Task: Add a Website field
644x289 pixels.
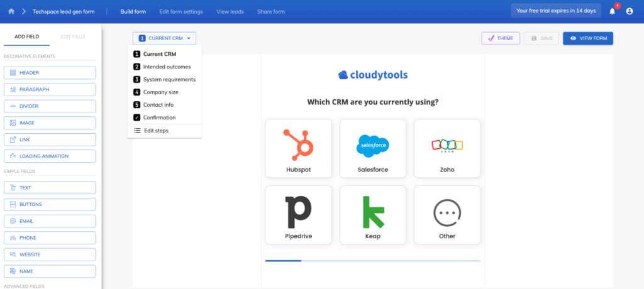Action: tap(50, 254)
